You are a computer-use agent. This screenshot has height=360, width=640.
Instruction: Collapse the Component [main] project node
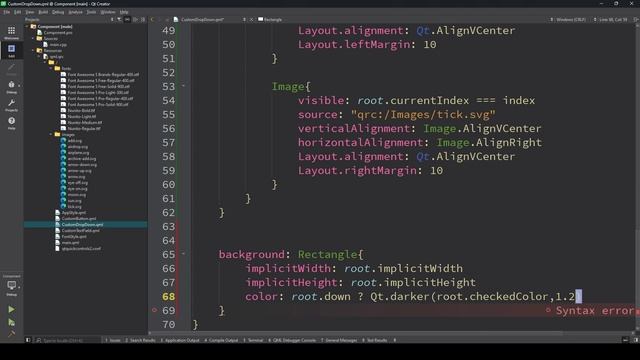[27, 27]
